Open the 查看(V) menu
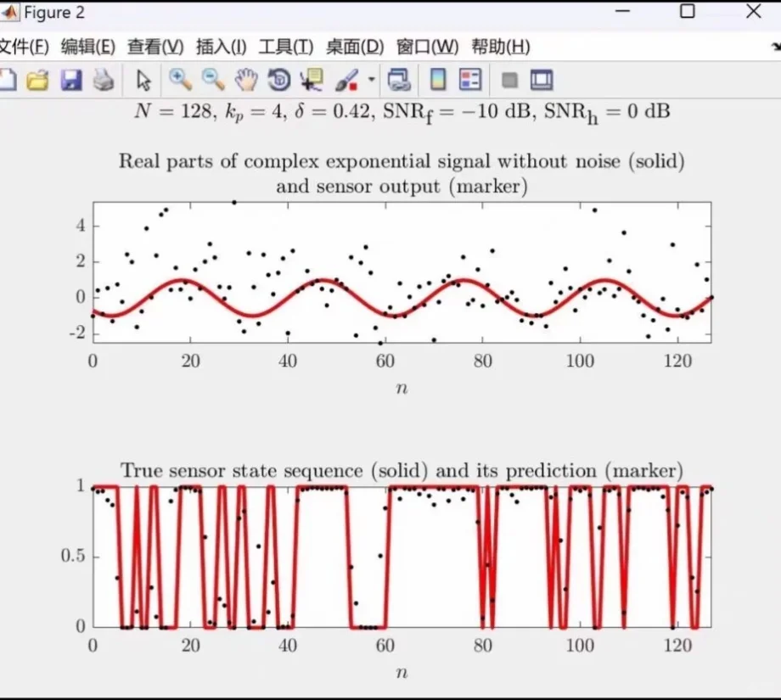This screenshot has width=781, height=700. coord(155,48)
